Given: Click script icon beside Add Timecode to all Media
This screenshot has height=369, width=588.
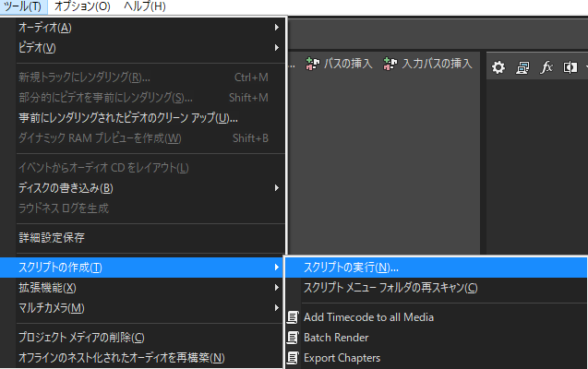Looking at the screenshot, I should (293, 317).
